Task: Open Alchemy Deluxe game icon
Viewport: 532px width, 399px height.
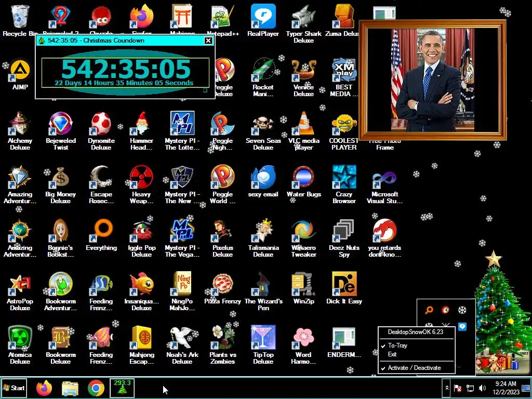Action: point(20,130)
